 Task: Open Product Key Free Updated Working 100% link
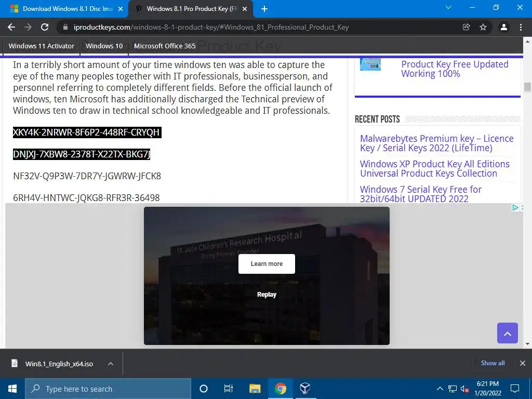click(455, 69)
